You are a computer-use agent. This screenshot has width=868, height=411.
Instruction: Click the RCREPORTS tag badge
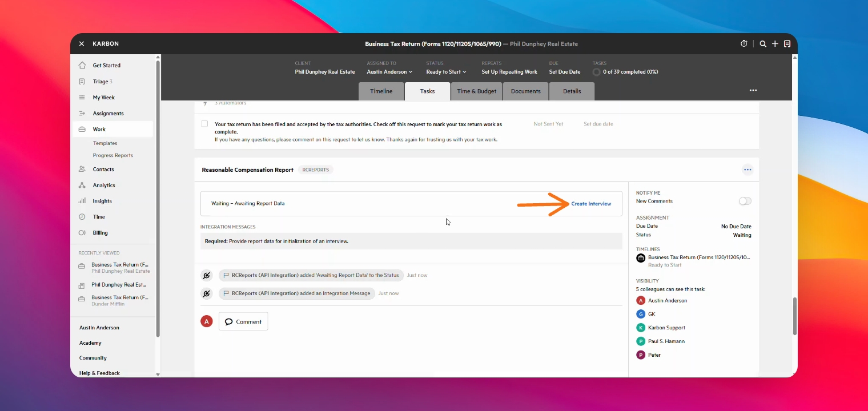316,170
